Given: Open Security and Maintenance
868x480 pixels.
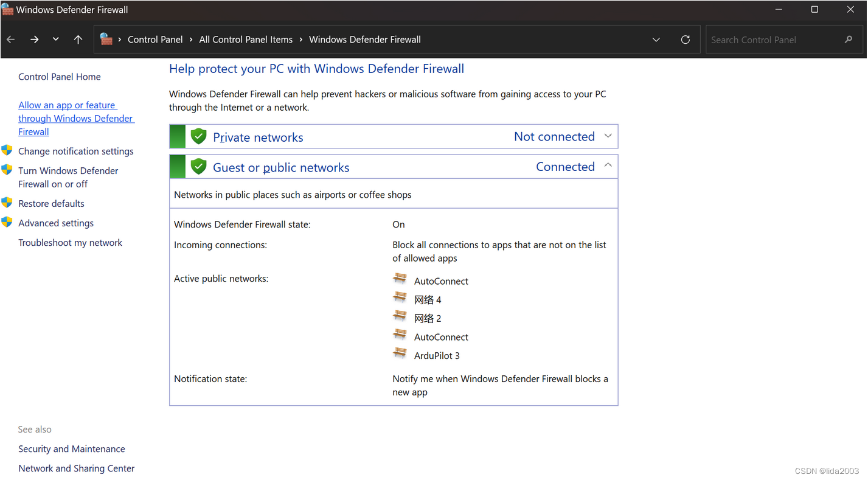Looking at the screenshot, I should (x=72, y=449).
